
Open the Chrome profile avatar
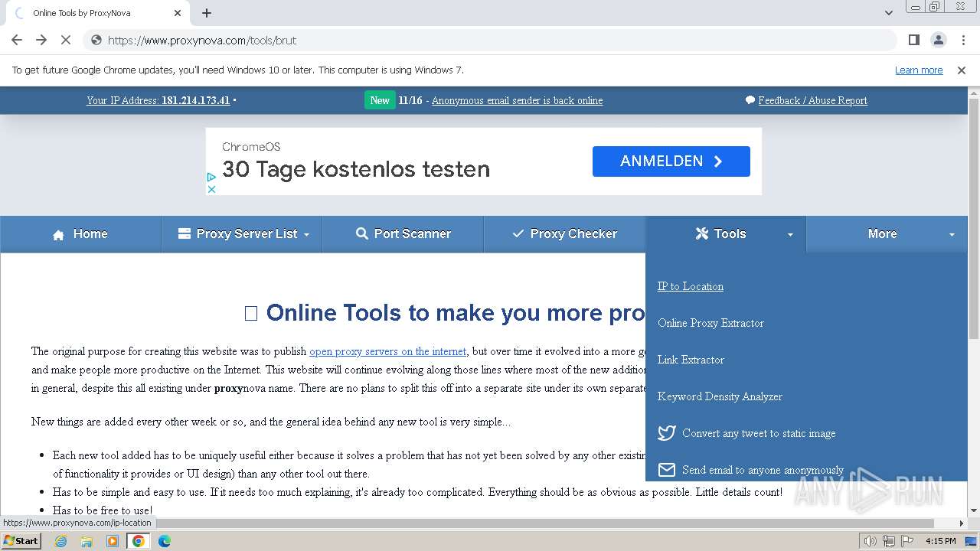point(938,40)
